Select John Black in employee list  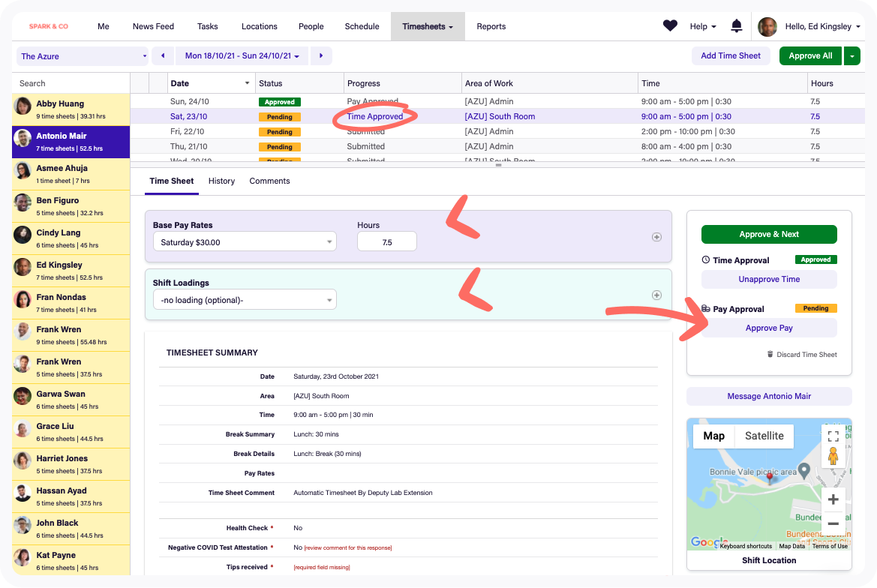pyautogui.click(x=71, y=529)
